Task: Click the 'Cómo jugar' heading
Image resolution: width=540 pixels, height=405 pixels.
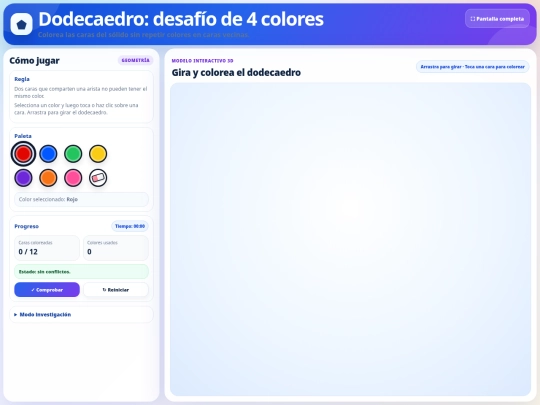Action: point(34,61)
